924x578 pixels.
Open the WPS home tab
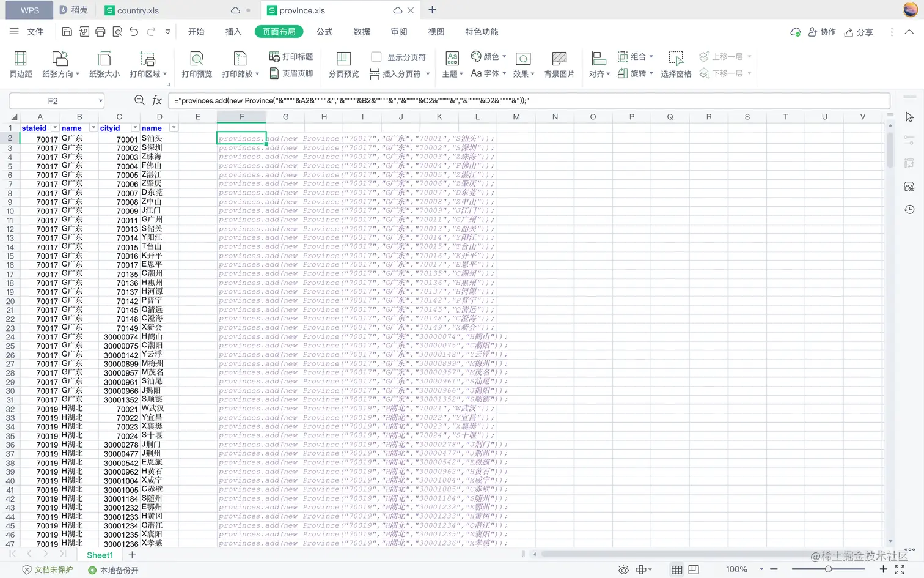pos(29,10)
